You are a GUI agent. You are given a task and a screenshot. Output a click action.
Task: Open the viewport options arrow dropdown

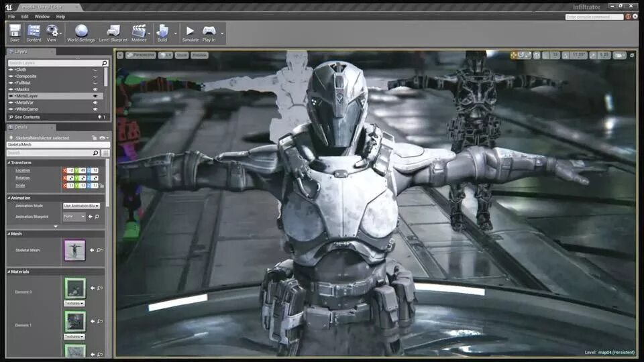point(120,55)
